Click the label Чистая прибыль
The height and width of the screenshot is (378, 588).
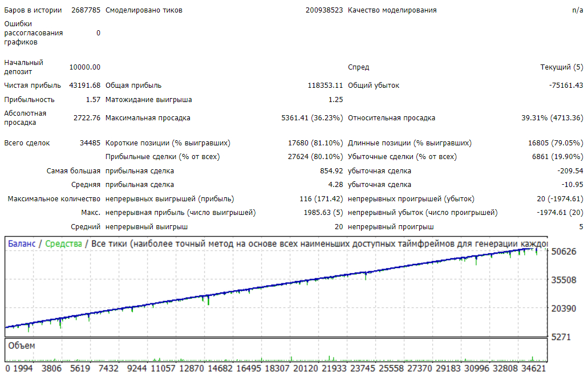[x=33, y=86]
